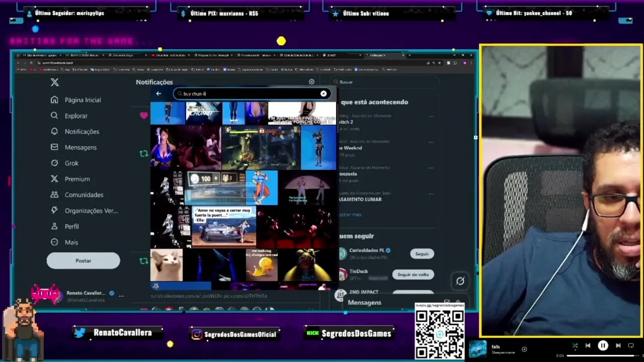The height and width of the screenshot is (362, 644).
Task: Select the Street Fighter car stage GIF
Action: [x=261, y=147]
